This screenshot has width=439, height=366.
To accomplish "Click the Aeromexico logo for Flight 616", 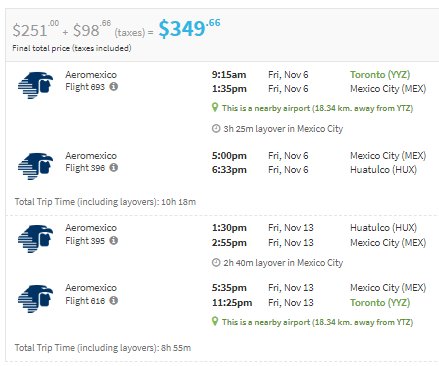I will point(35,299).
